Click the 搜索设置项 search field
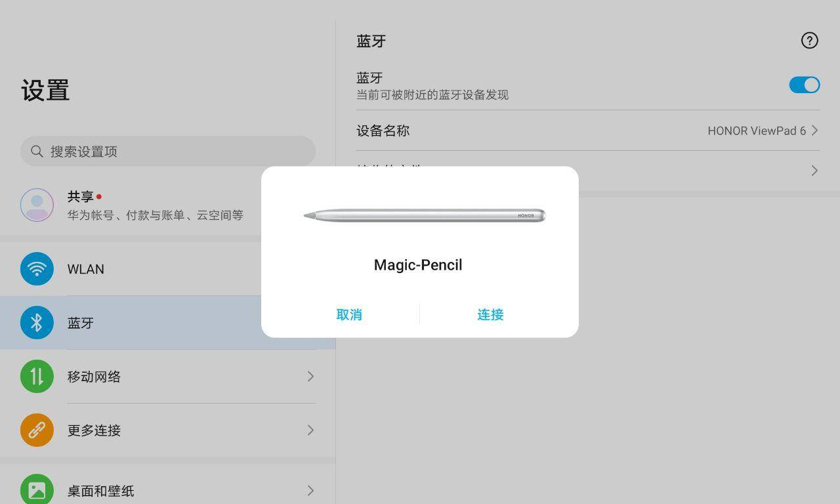The width and height of the screenshot is (840, 504). click(x=168, y=152)
